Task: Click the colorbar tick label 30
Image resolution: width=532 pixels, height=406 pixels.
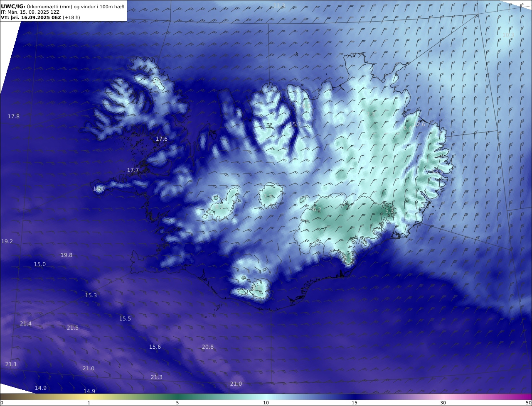Action: coord(443,403)
